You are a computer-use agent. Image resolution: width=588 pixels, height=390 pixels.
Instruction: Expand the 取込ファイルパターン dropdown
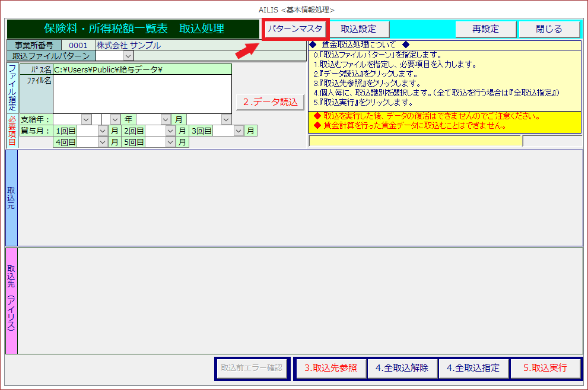[128, 56]
